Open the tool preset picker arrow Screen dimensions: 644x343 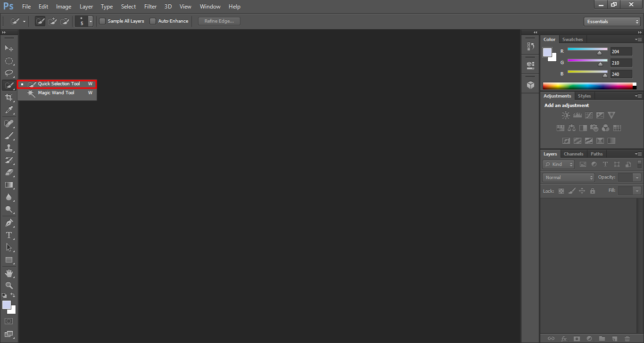24,21
